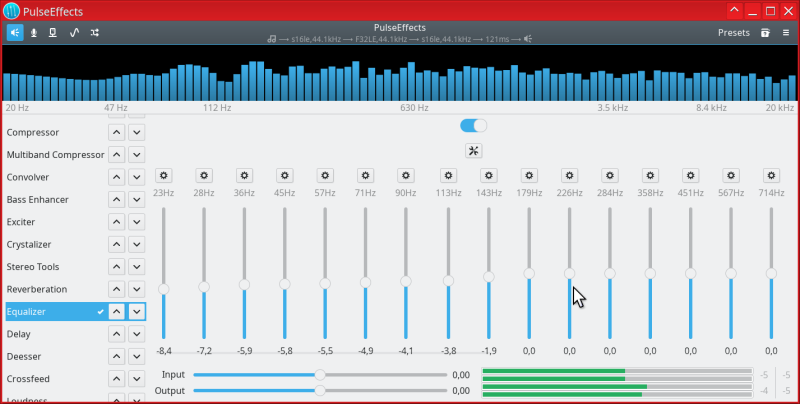Image resolution: width=800 pixels, height=404 pixels.
Task: Switch to the speaker output effects view
Action: click(15, 33)
